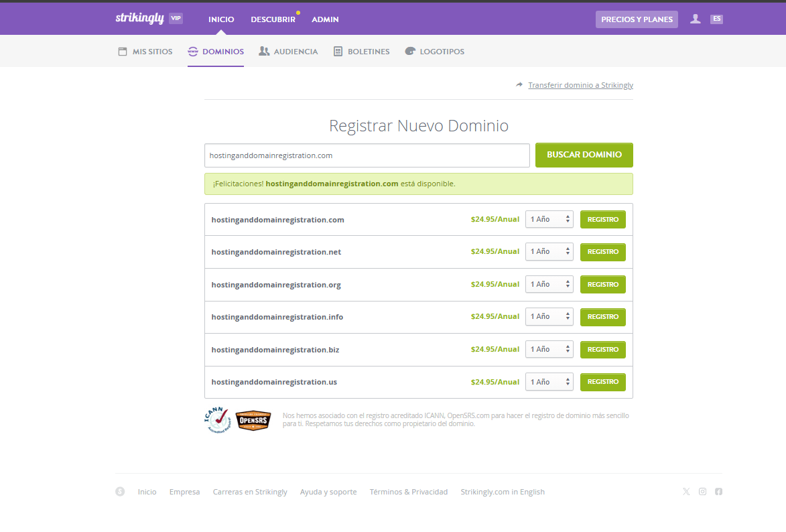Open the 1 Año selector for the .org domain

549,284
